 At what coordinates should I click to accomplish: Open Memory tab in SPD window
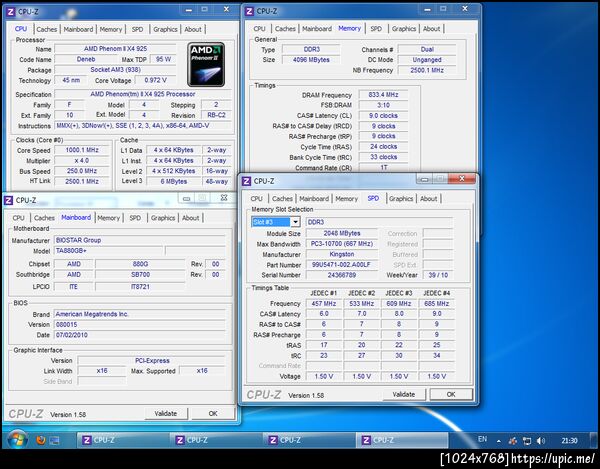click(x=346, y=199)
